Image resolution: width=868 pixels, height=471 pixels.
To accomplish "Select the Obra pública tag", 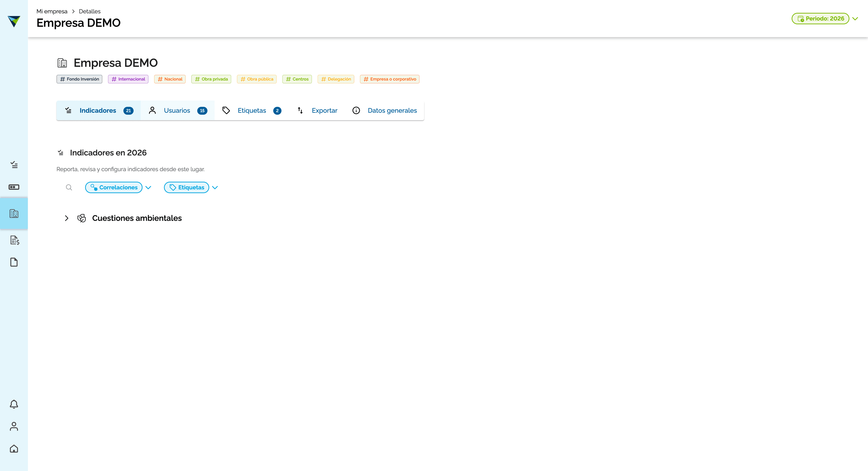I will [x=257, y=79].
